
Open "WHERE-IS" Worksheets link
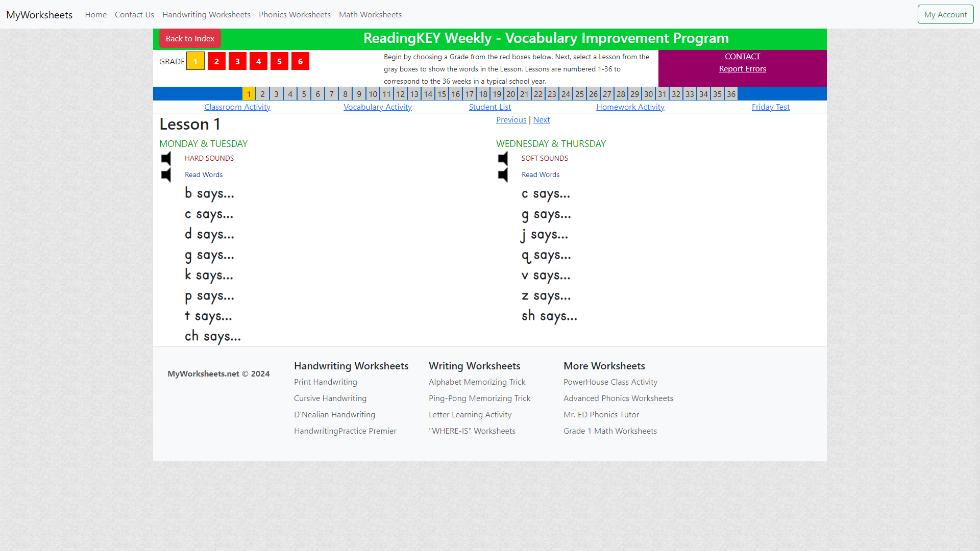(x=472, y=431)
